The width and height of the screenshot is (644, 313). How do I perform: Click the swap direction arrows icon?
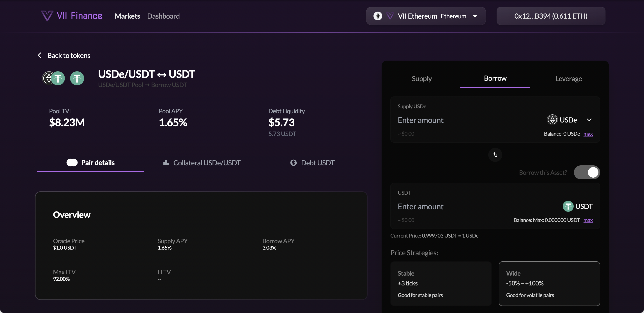[x=495, y=155]
